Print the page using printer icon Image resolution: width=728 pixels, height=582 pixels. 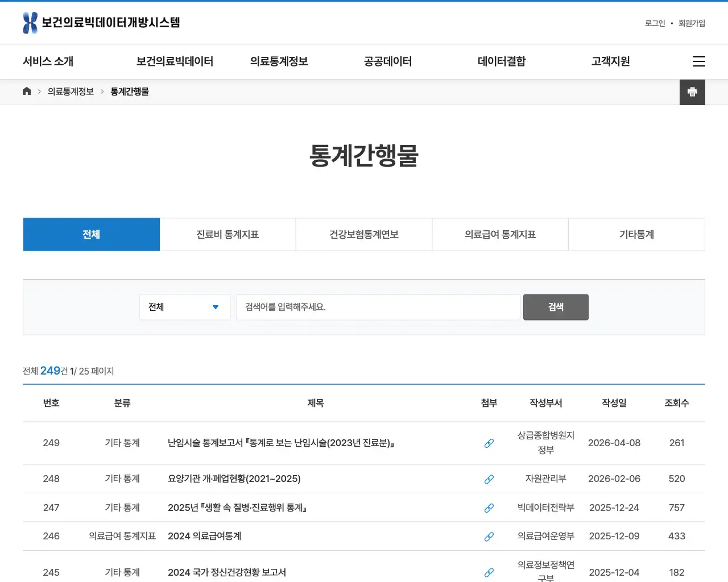(692, 92)
